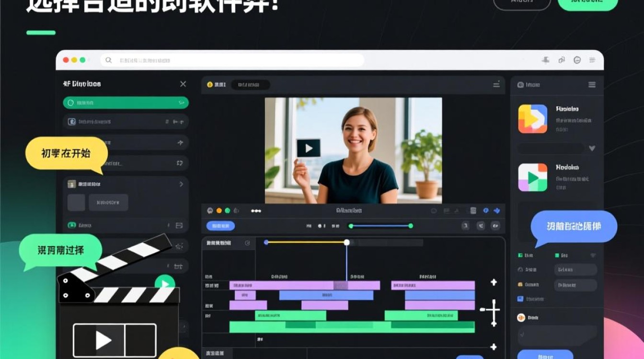This screenshot has width=644, height=359.
Task: Toggle the green dot below the video preview
Action: [x=228, y=211]
